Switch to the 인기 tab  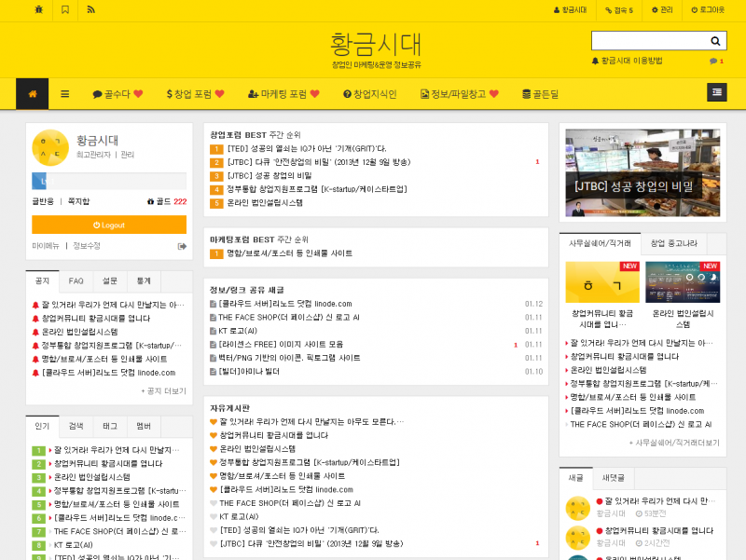pyautogui.click(x=42, y=427)
